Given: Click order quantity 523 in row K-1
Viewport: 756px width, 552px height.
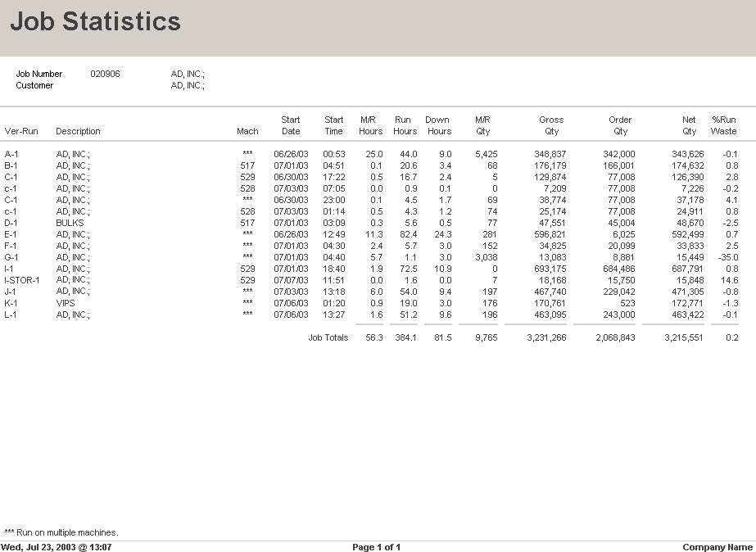Looking at the screenshot, I should (x=627, y=303).
